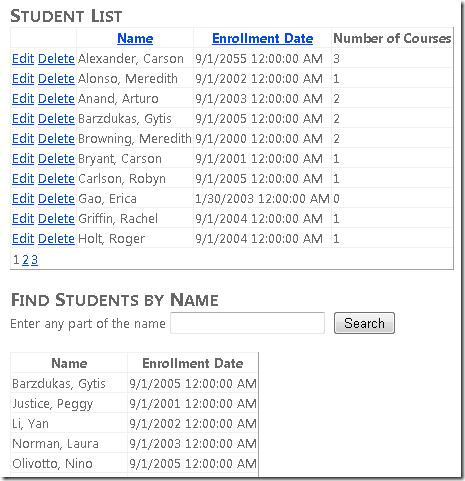The height and width of the screenshot is (481, 465).
Task: Click the Search button
Action: click(x=364, y=323)
